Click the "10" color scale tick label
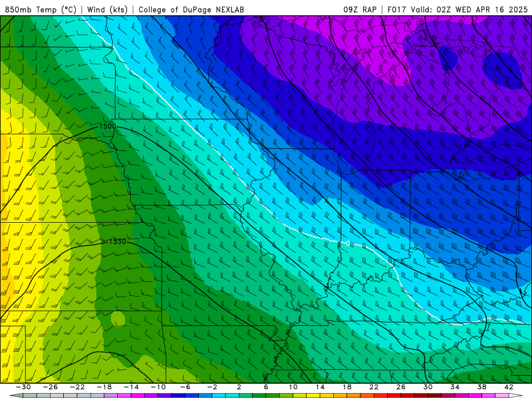This screenshot has height=399, width=532. coord(293,387)
